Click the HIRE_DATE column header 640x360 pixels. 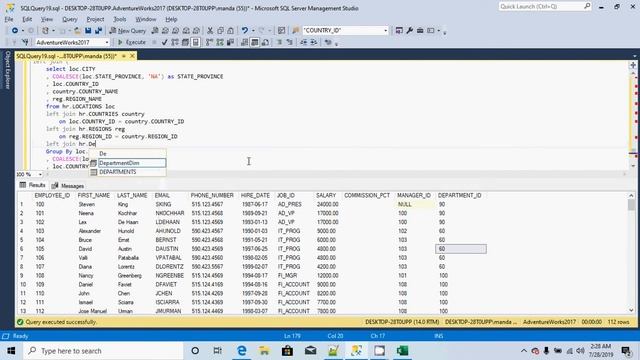point(256,196)
